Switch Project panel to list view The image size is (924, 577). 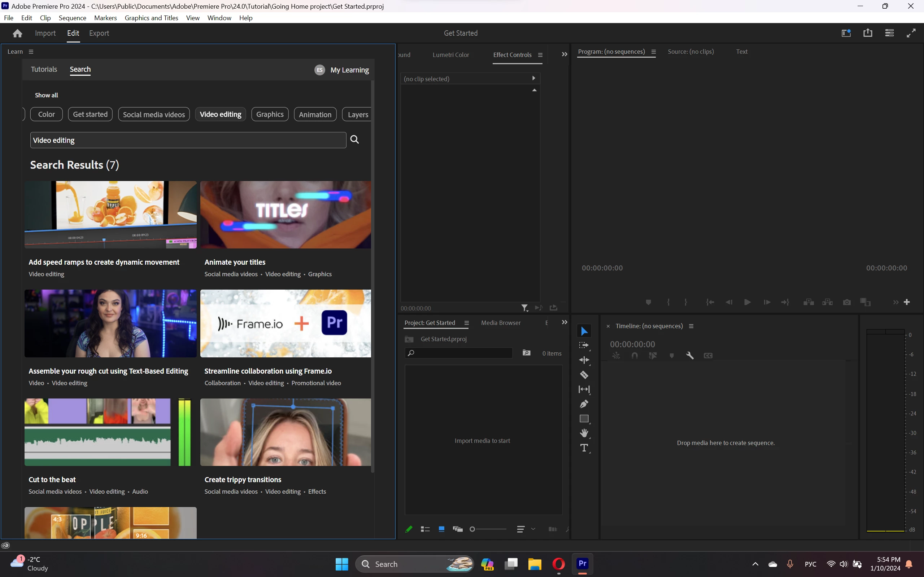(x=425, y=529)
